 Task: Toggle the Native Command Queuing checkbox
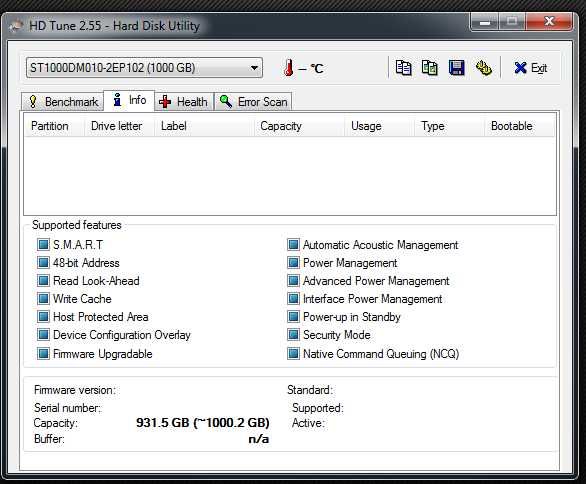293,353
